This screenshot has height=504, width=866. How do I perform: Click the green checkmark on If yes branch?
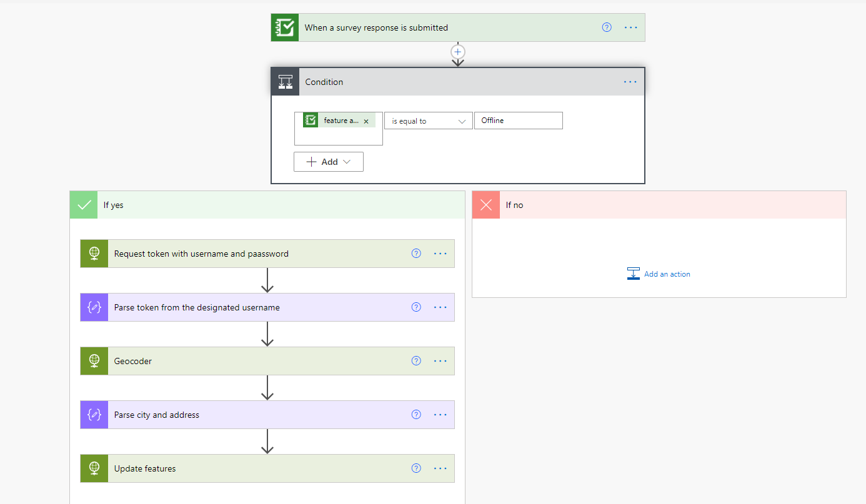[x=83, y=204]
